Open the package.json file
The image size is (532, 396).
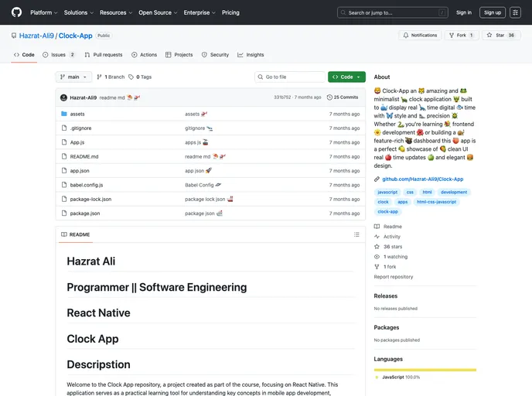tap(85, 213)
